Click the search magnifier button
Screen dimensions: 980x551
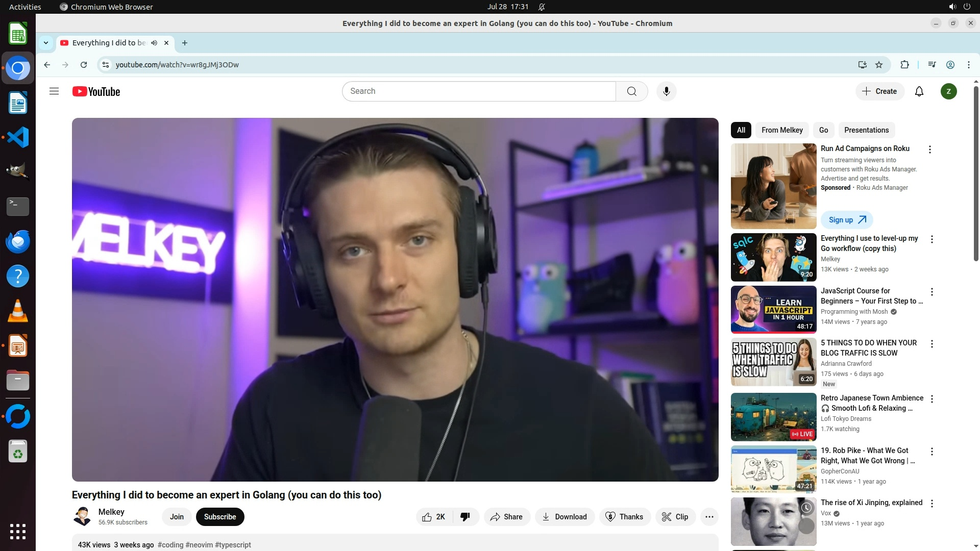tap(631, 91)
